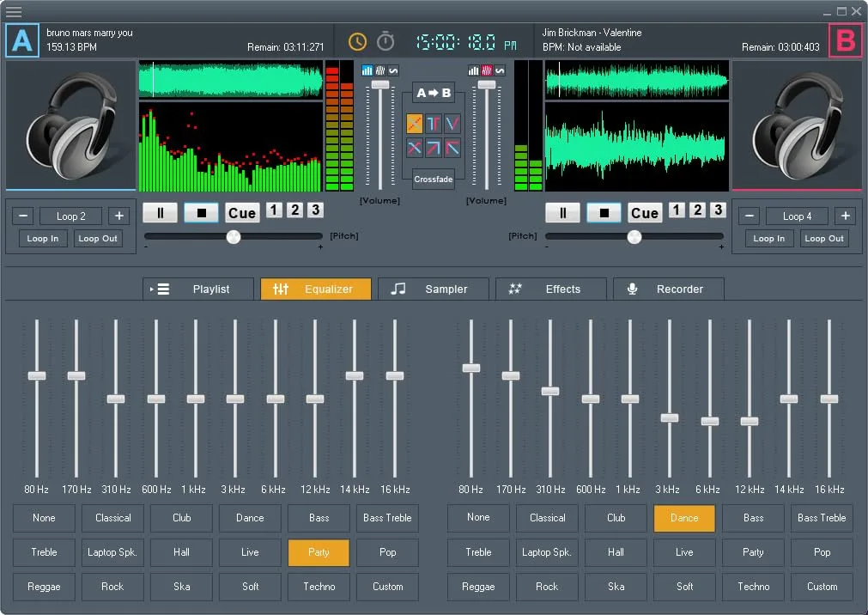Expand Loop 2 options with the plus control
Viewport: 868px width, 615px height.
pos(118,216)
